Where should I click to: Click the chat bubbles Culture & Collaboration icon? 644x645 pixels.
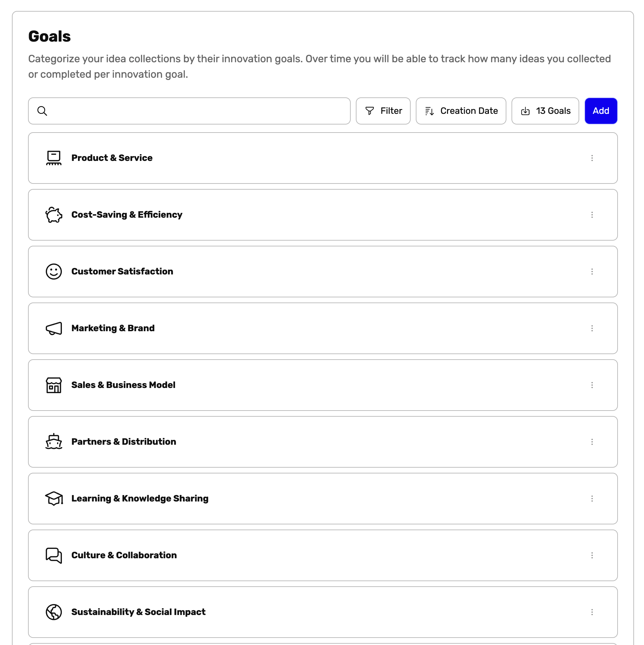click(54, 555)
